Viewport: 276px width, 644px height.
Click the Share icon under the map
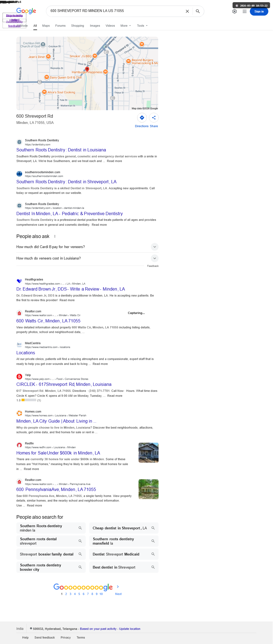[154, 118]
